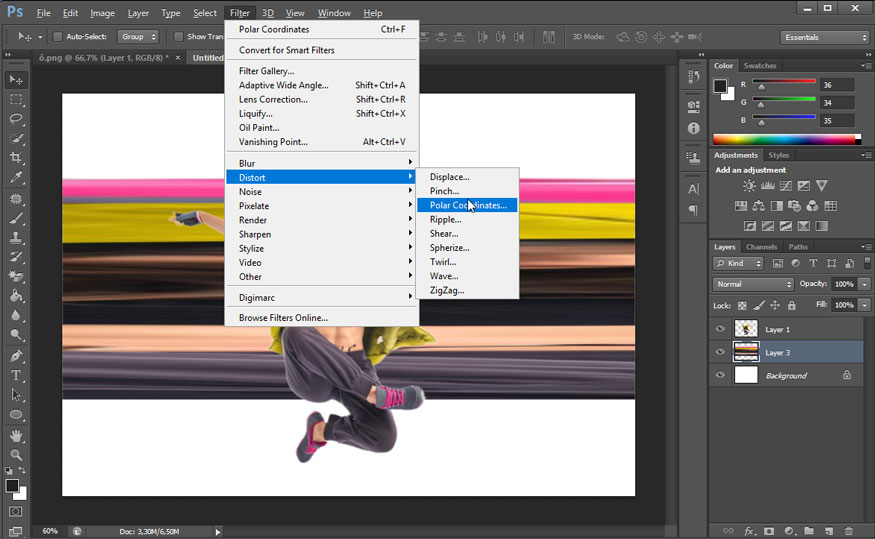Enable the Auto-Select checkbox
Viewport: 875px width, 539px height.
[57, 37]
